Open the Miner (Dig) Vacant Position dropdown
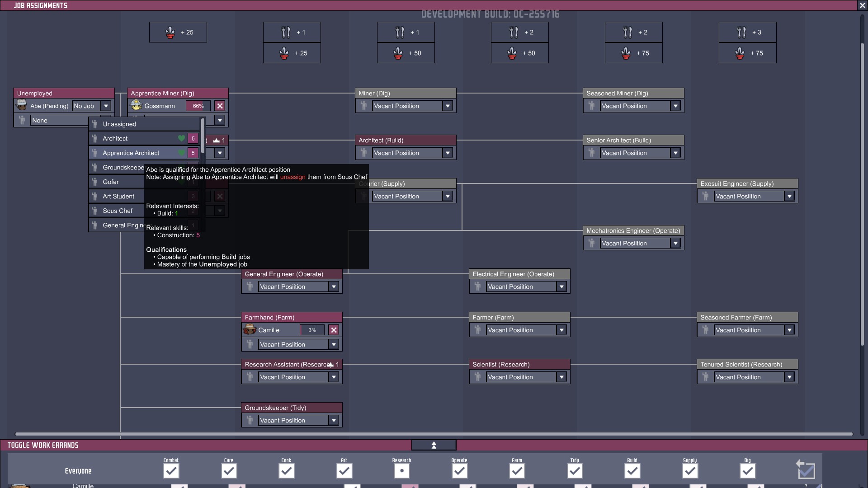The width and height of the screenshot is (868, 488). coord(448,106)
